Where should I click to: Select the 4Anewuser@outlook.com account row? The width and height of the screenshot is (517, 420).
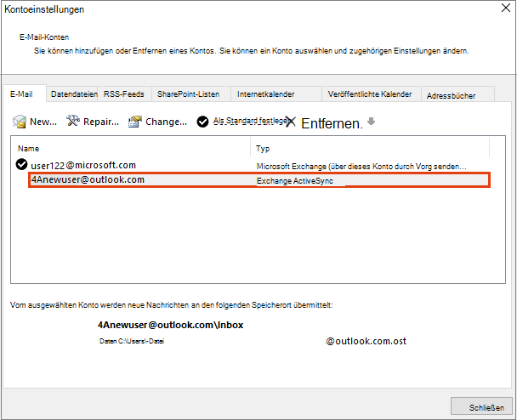(x=259, y=180)
